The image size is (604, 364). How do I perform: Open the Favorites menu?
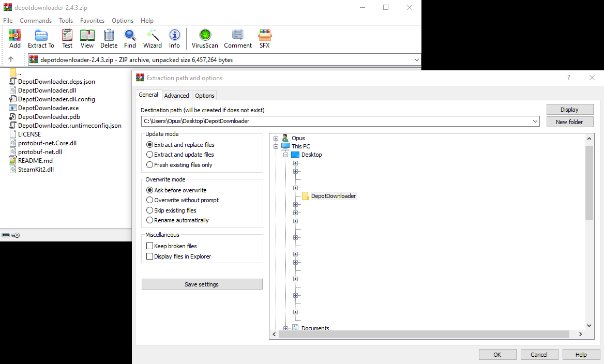click(92, 20)
